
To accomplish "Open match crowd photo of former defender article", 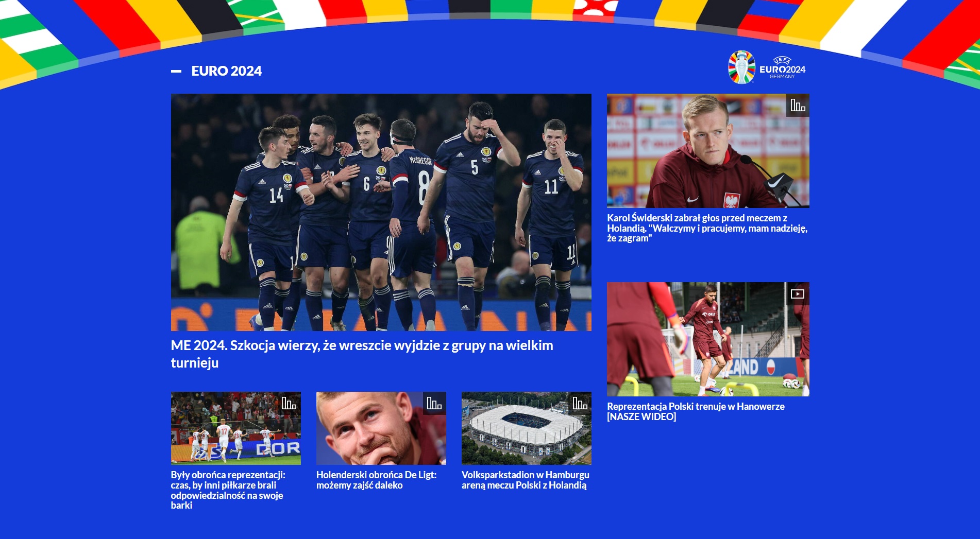I will pyautogui.click(x=235, y=428).
